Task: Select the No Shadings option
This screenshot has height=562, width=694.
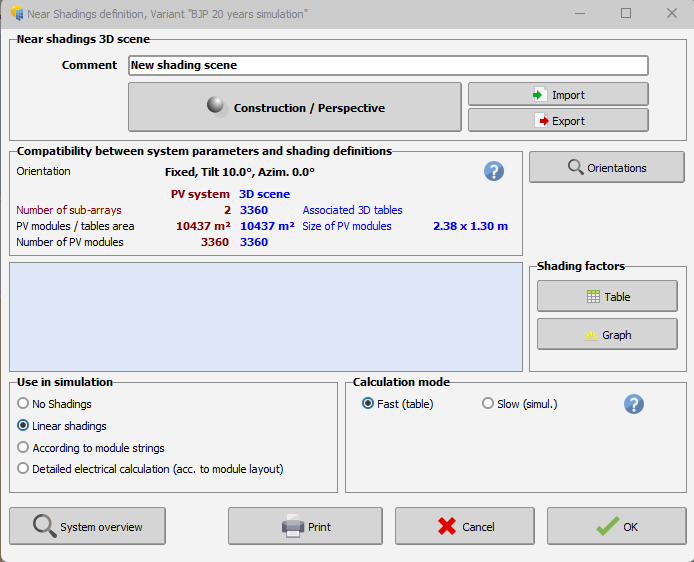Action: tap(23, 404)
